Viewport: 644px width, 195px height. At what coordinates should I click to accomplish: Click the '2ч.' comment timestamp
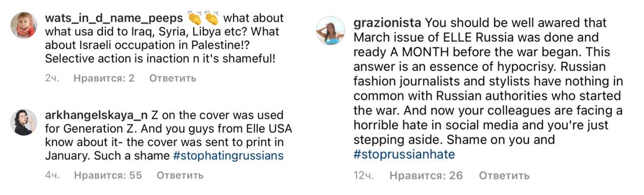[52, 78]
